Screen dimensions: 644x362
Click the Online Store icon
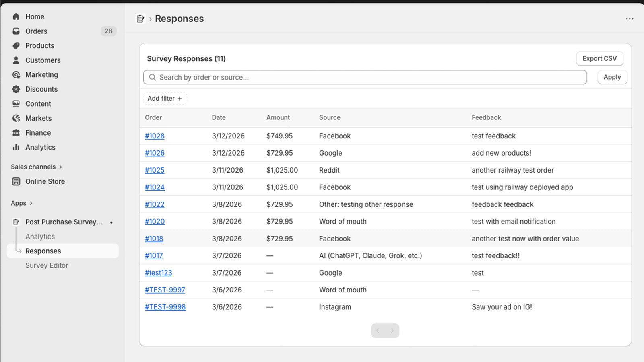(x=16, y=181)
